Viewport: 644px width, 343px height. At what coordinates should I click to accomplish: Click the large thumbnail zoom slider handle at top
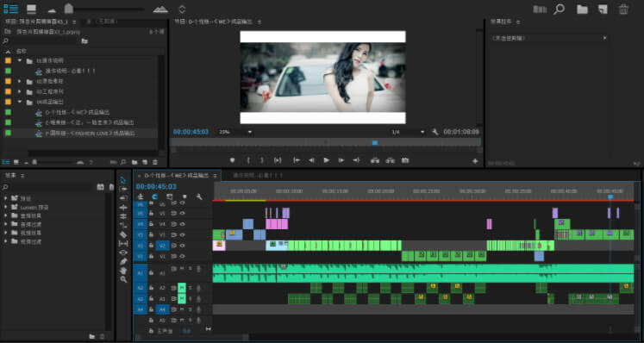click(x=69, y=9)
